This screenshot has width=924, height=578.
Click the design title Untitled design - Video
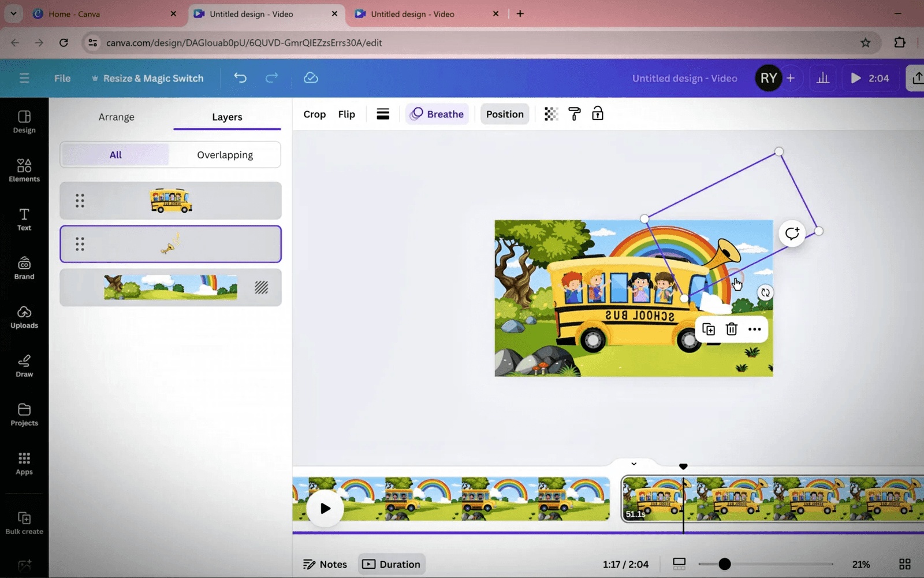click(x=684, y=78)
